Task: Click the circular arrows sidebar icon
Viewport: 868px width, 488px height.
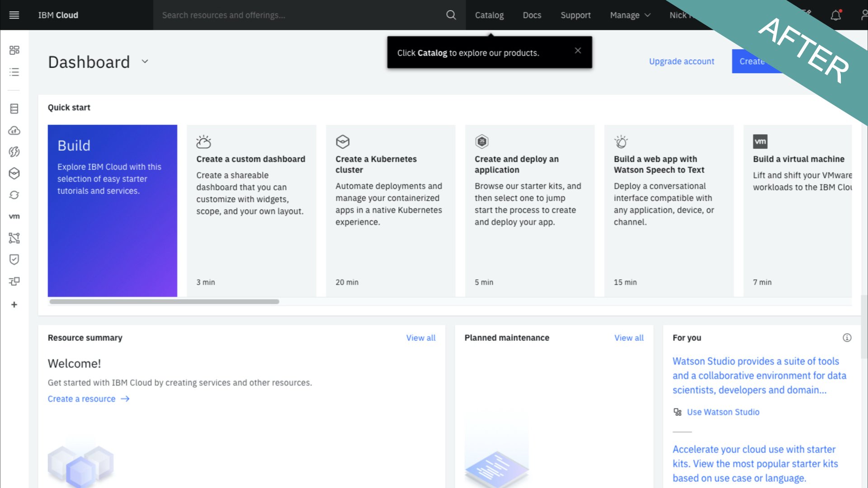Action: [x=14, y=195]
